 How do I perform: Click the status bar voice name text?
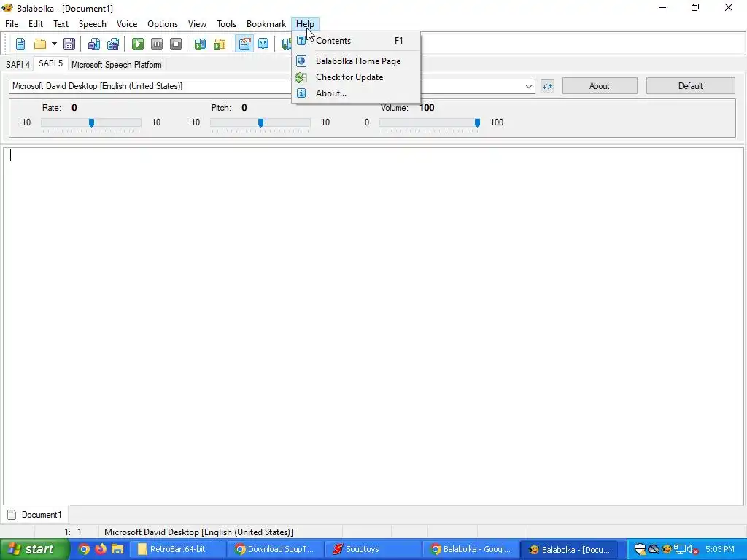pos(198,532)
